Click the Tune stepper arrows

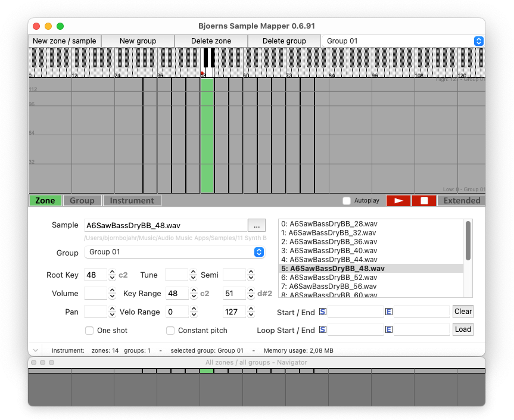(x=193, y=275)
